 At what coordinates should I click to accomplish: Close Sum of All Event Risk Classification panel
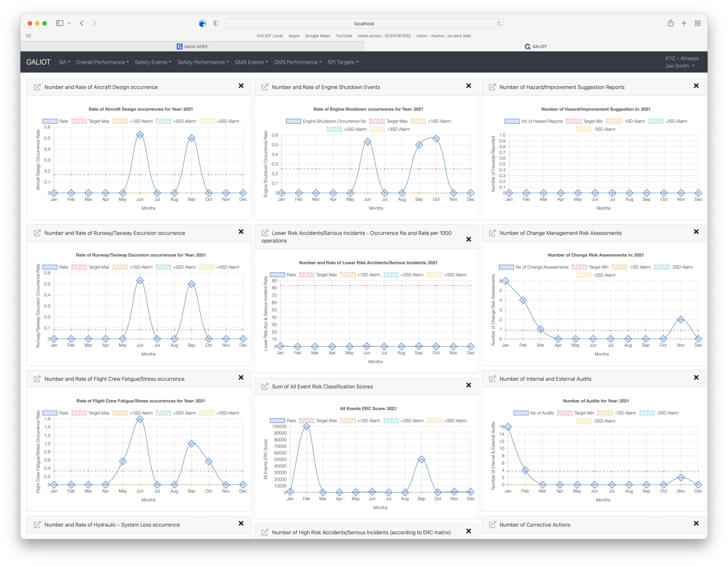(468, 385)
